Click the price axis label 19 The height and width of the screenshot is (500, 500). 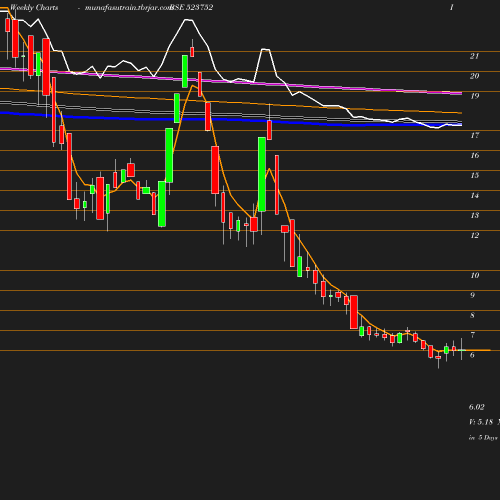475,96
